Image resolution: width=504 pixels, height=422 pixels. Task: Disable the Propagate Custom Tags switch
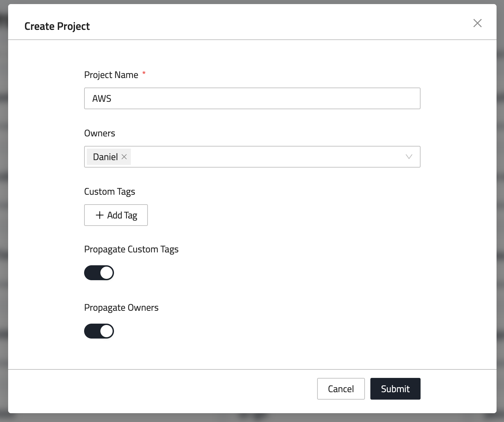click(x=99, y=273)
